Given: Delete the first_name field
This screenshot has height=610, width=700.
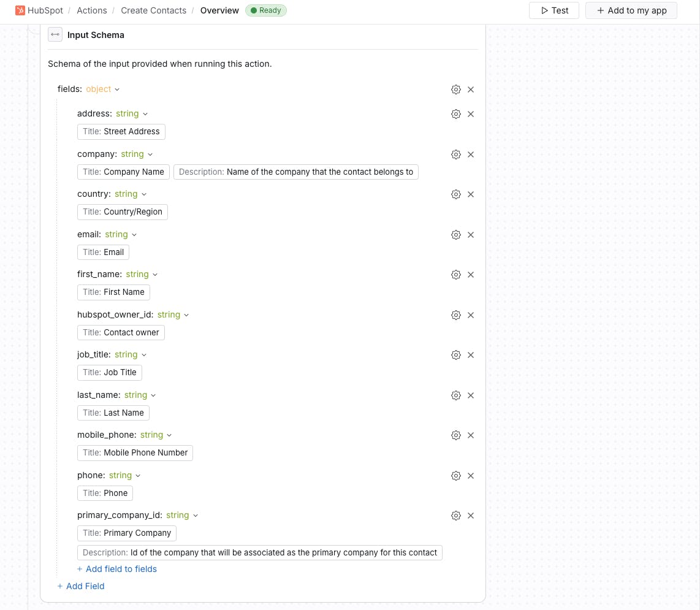Looking at the screenshot, I should point(471,275).
